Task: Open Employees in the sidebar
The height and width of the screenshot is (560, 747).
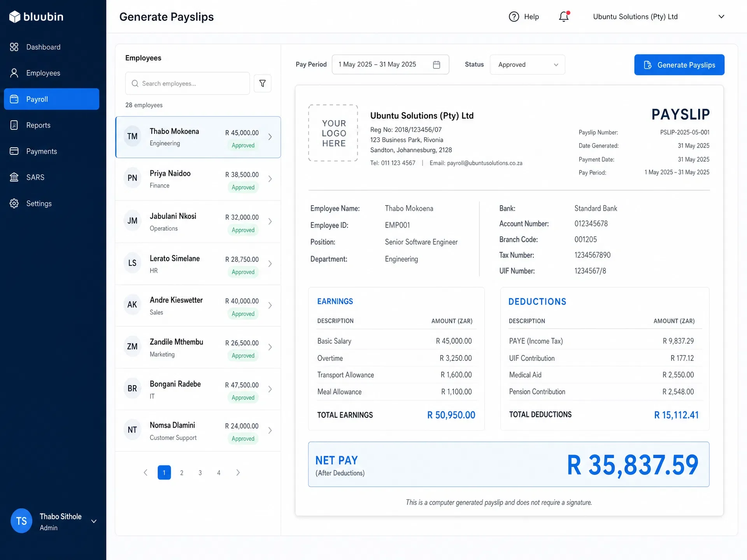Action: (51, 73)
